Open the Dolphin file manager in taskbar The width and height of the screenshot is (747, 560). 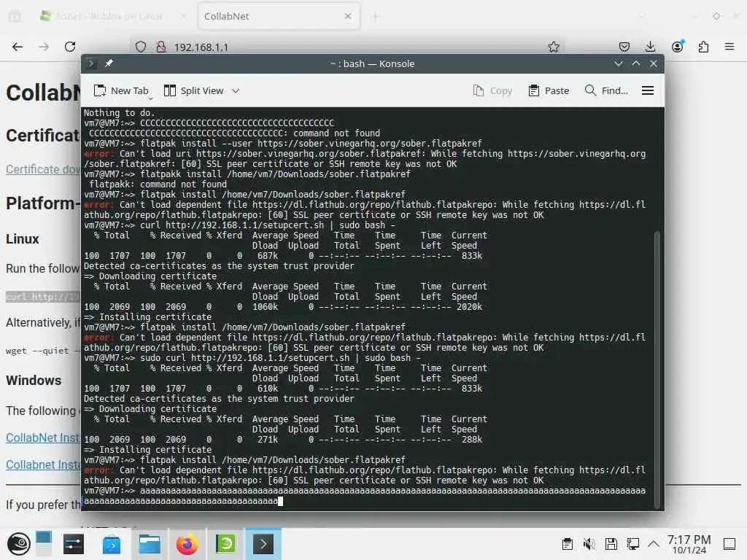point(150,544)
